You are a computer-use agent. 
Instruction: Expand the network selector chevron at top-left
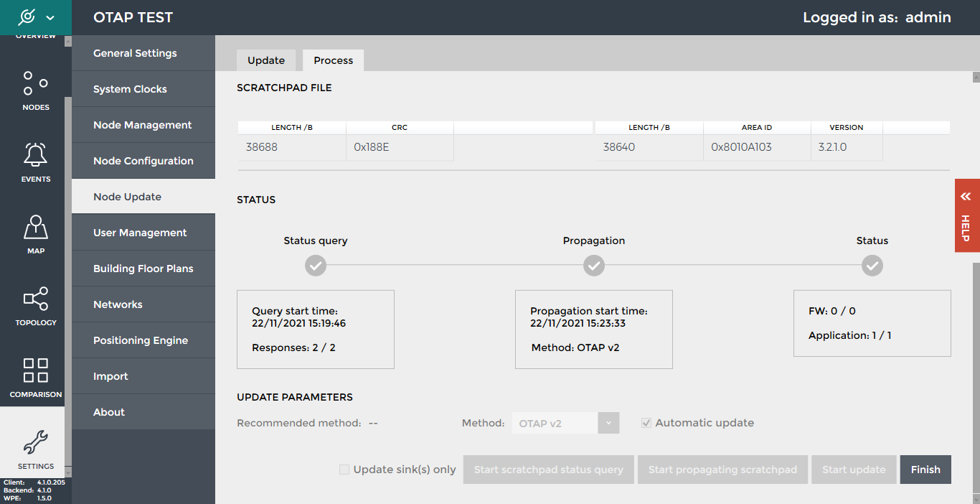point(50,17)
